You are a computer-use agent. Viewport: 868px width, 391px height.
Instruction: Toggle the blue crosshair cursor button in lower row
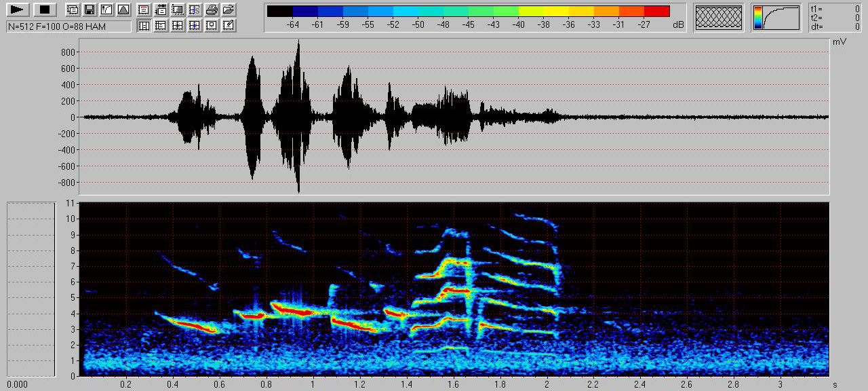tap(195, 26)
